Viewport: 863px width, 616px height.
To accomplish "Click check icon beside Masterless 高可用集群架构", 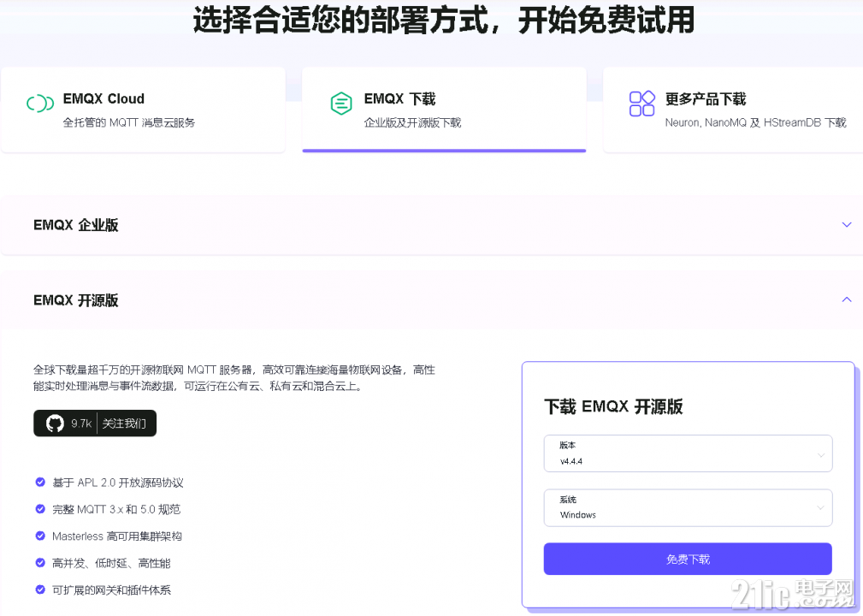I will click(x=40, y=536).
